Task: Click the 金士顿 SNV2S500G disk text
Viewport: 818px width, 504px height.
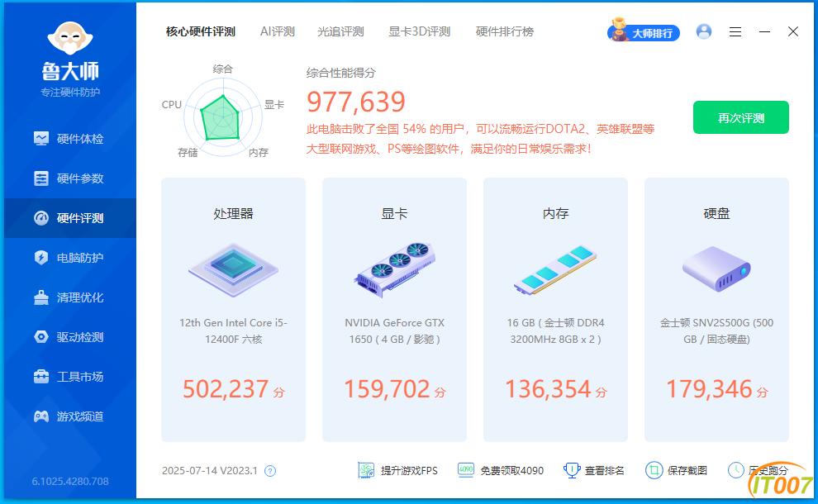Action: 717,330
